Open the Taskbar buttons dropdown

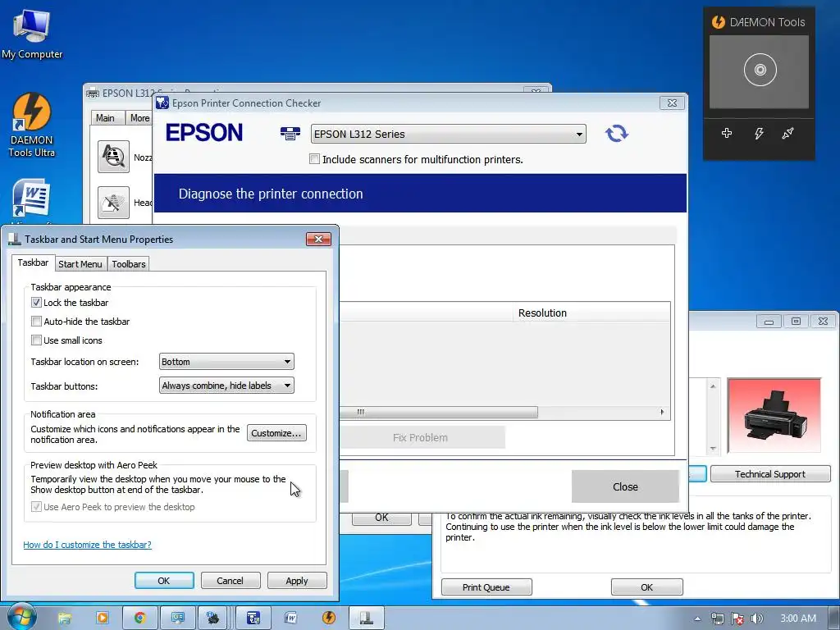(x=226, y=386)
